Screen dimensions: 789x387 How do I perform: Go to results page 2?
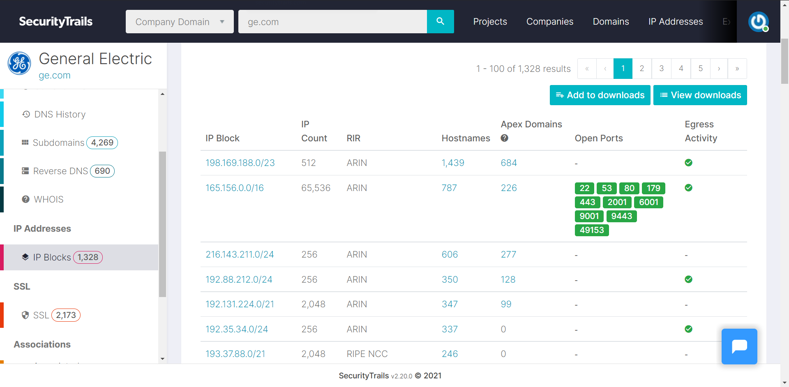(642, 68)
